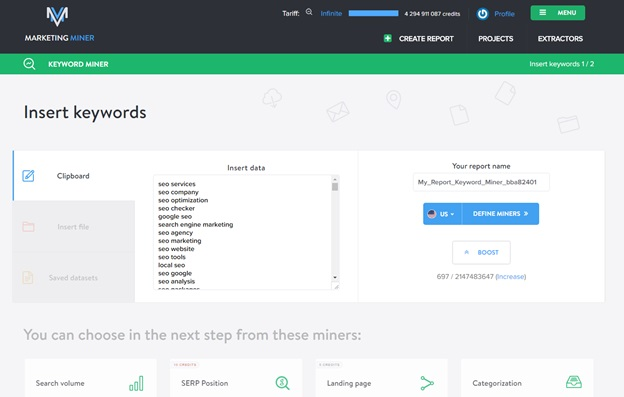
Task: Click the Profile link
Action: [x=504, y=14]
